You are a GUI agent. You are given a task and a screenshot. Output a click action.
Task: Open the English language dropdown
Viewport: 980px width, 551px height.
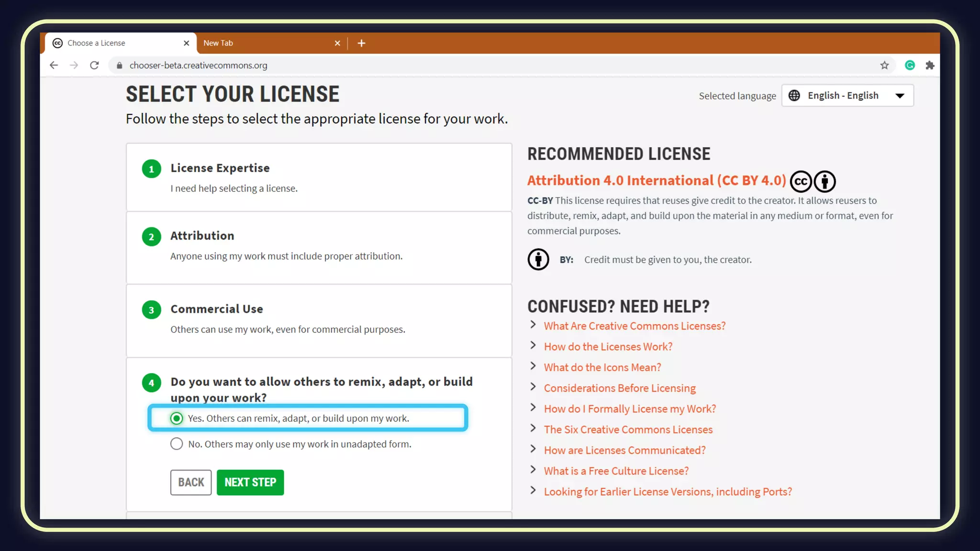(847, 96)
